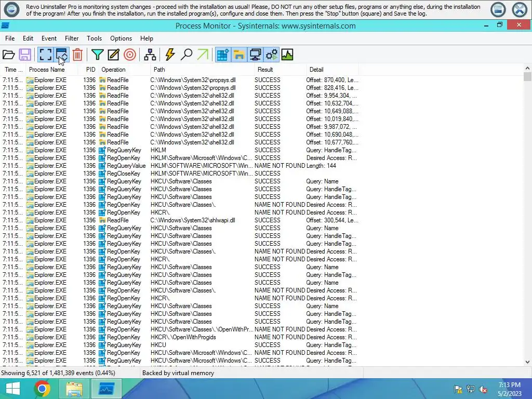Click the Result column header
Image resolution: width=532 pixels, height=399 pixels.
280,70
